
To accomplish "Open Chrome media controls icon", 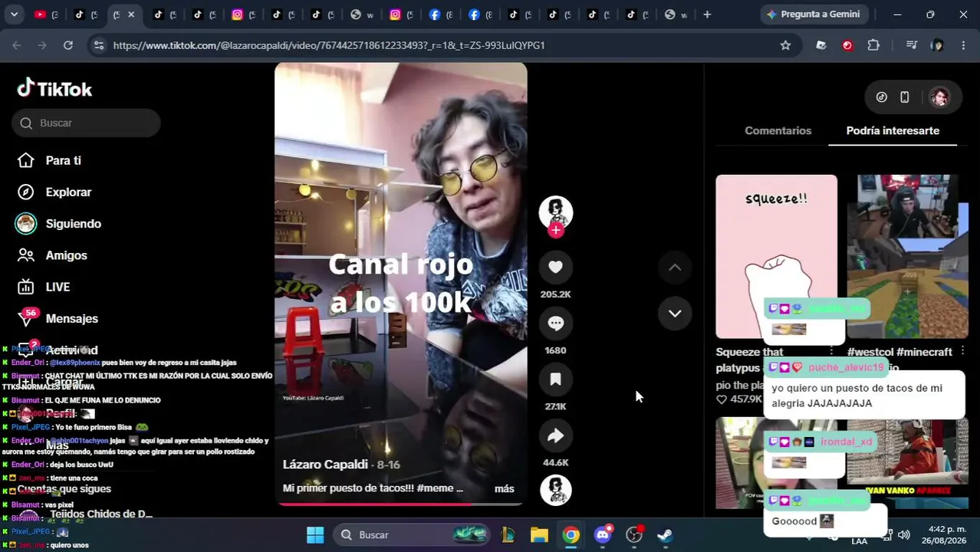I will click(911, 45).
